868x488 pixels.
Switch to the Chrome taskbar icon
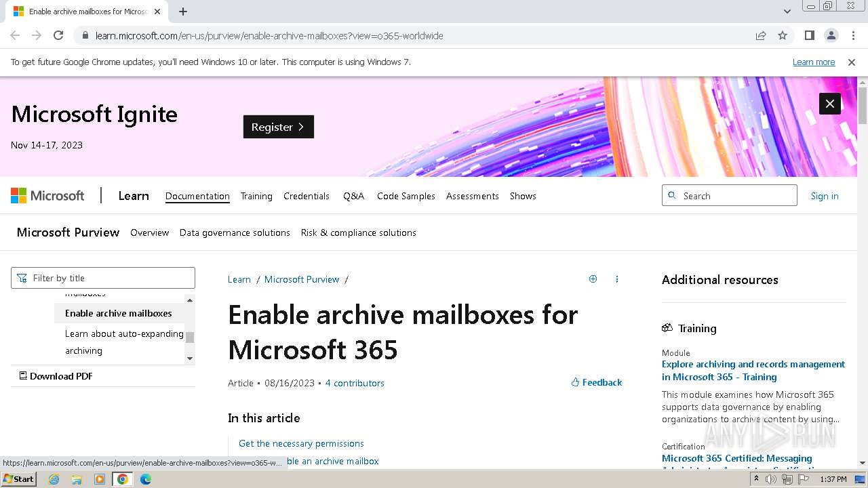point(123,479)
